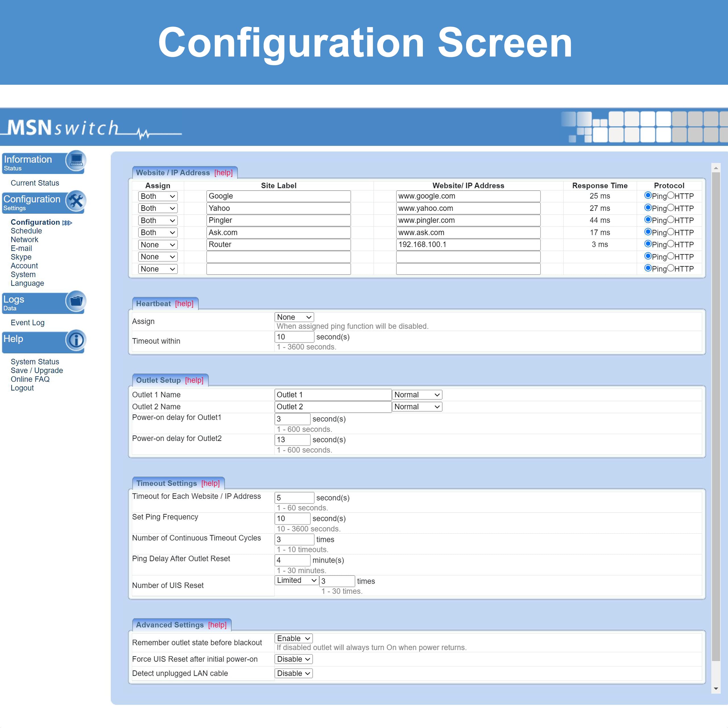728x728 pixels.
Task: Click the Logs folder icon
Action: coord(76,301)
